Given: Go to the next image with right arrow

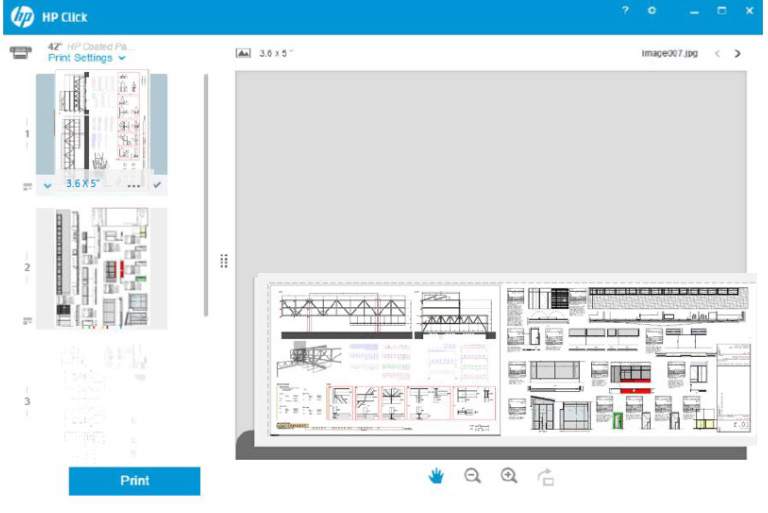Looking at the screenshot, I should tap(738, 53).
